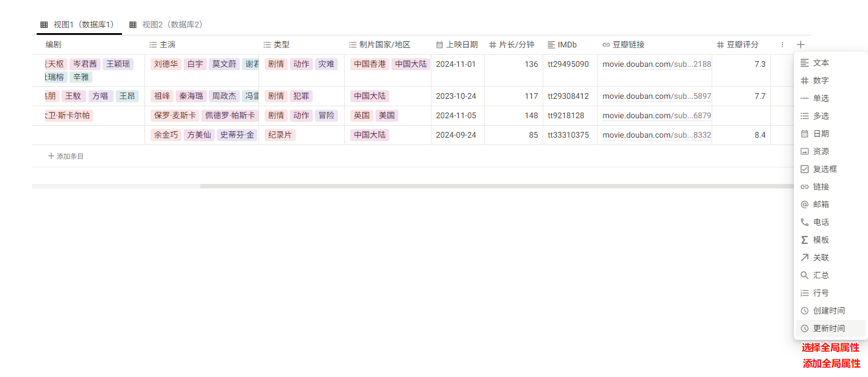868x377 pixels.
Task: Choose 日期 from property menu
Action: pyautogui.click(x=831, y=134)
